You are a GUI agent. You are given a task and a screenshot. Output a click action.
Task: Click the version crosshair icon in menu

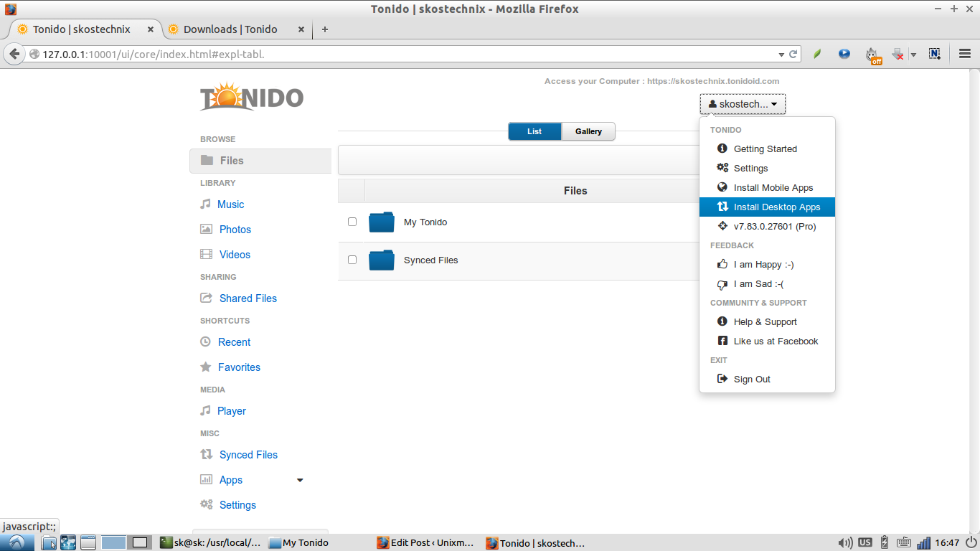click(x=722, y=226)
